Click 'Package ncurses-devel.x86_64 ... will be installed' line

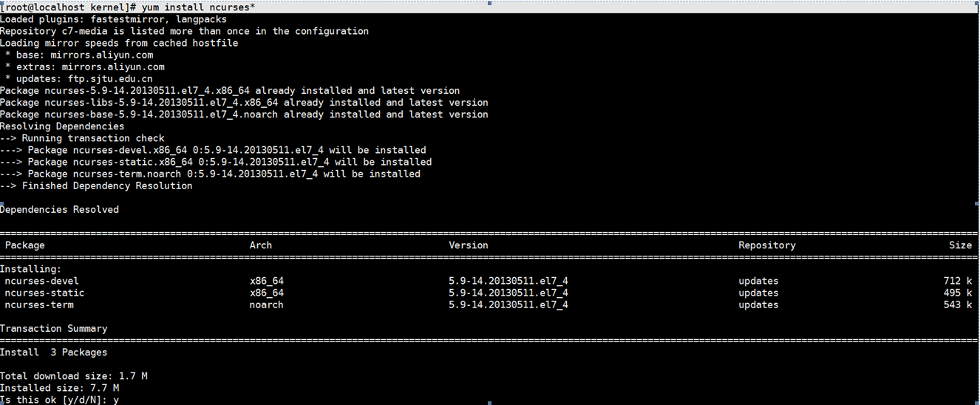pos(213,150)
